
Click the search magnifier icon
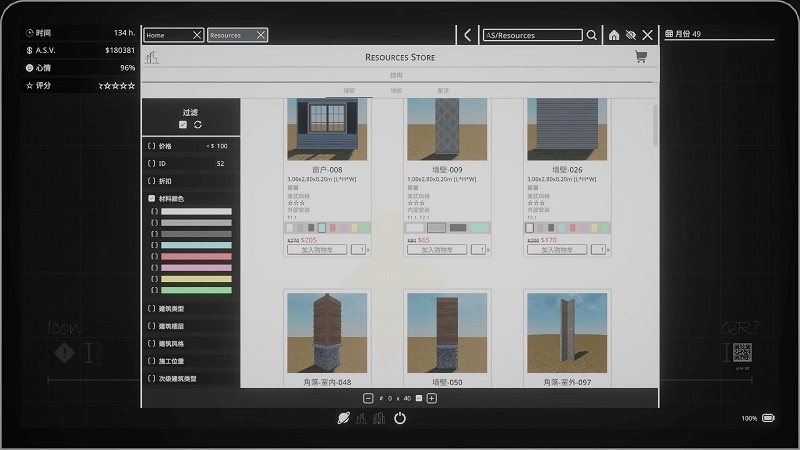[x=591, y=35]
